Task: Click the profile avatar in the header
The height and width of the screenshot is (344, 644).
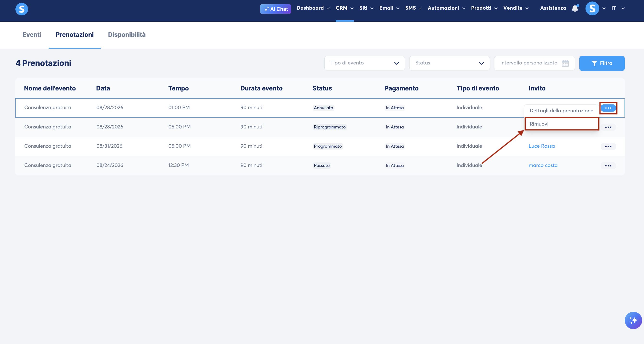Action: [x=592, y=8]
